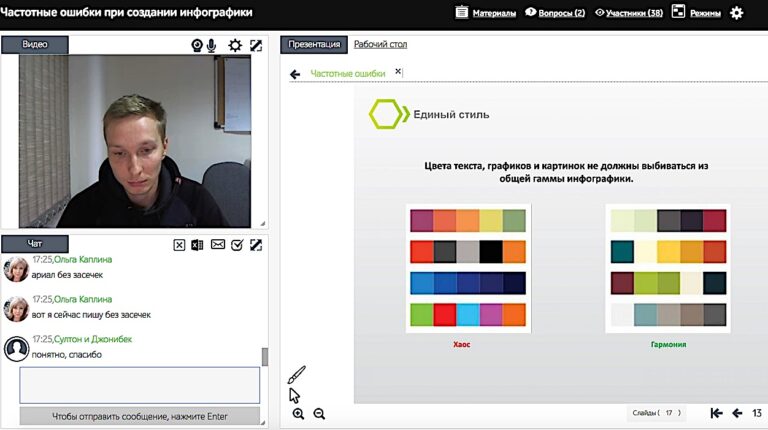This screenshot has width=768, height=430.
Task: Toggle the webcam icon in Видео panel
Action: 198,45
